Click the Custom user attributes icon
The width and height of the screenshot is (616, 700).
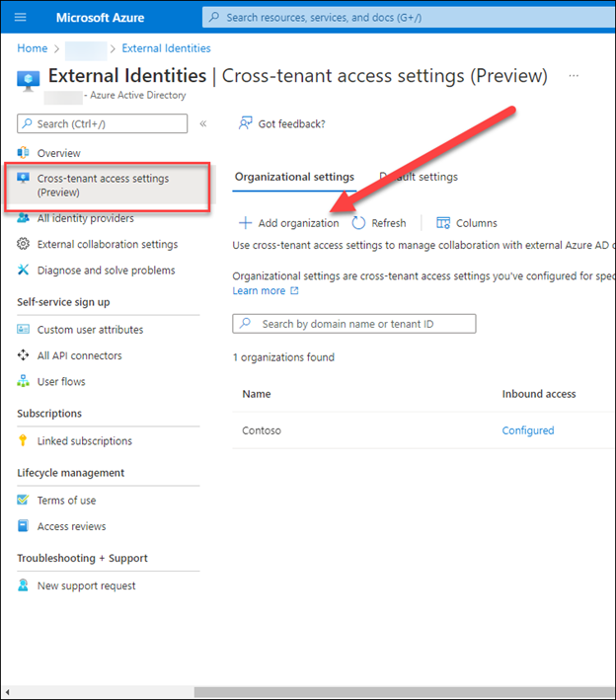point(24,330)
